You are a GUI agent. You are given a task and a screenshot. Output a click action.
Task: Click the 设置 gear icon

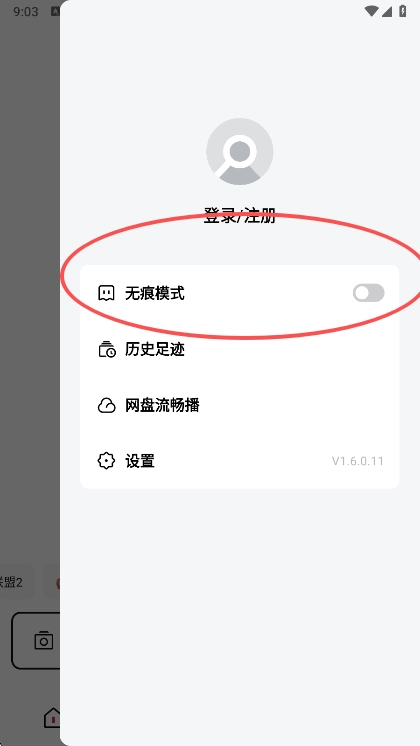tap(106, 461)
